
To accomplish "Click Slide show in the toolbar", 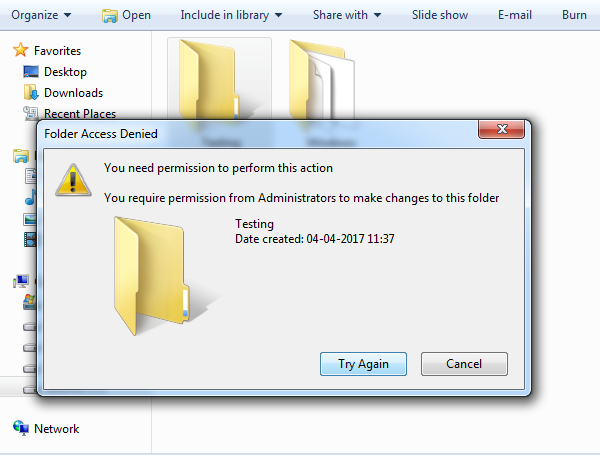I will pyautogui.click(x=440, y=15).
